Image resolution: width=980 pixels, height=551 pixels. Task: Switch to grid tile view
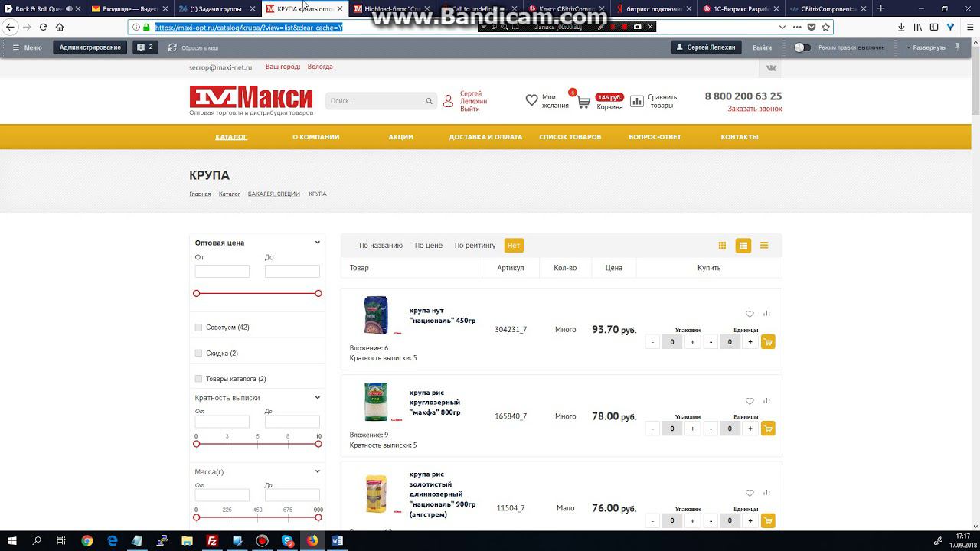(x=722, y=246)
